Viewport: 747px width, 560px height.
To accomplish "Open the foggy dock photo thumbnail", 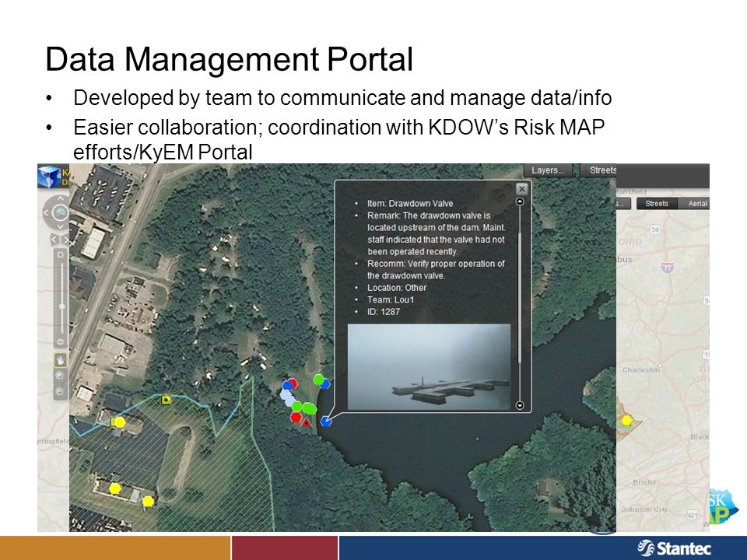I will (x=429, y=366).
